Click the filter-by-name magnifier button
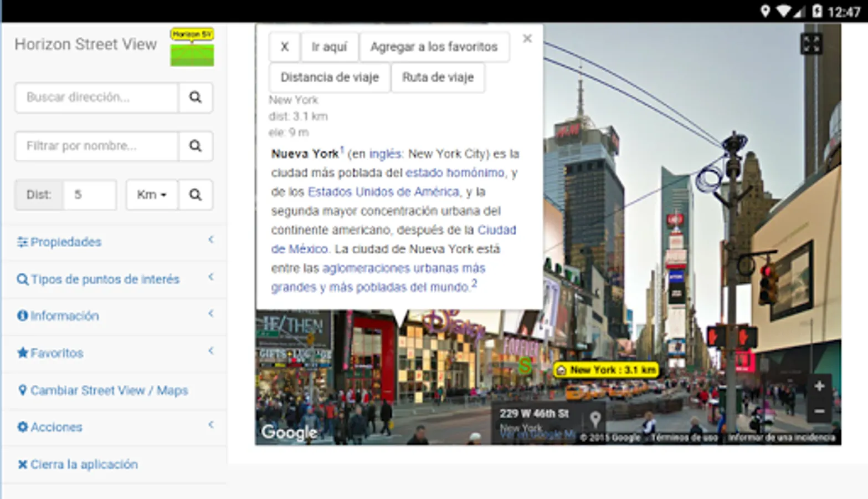Image resolution: width=868 pixels, height=499 pixels. [196, 146]
